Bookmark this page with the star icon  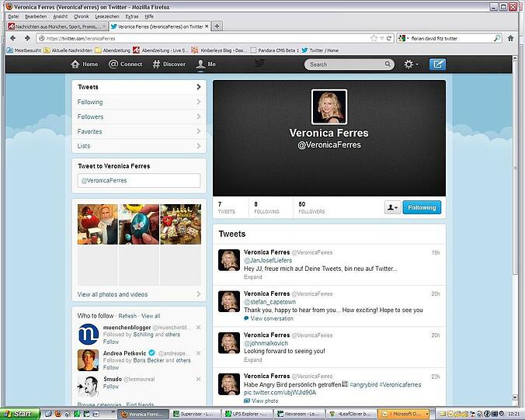374,38
